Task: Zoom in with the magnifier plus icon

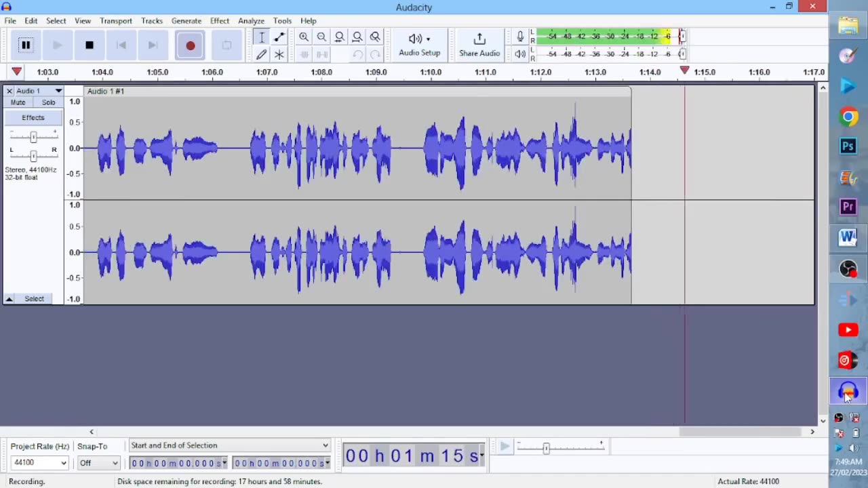Action: click(304, 37)
